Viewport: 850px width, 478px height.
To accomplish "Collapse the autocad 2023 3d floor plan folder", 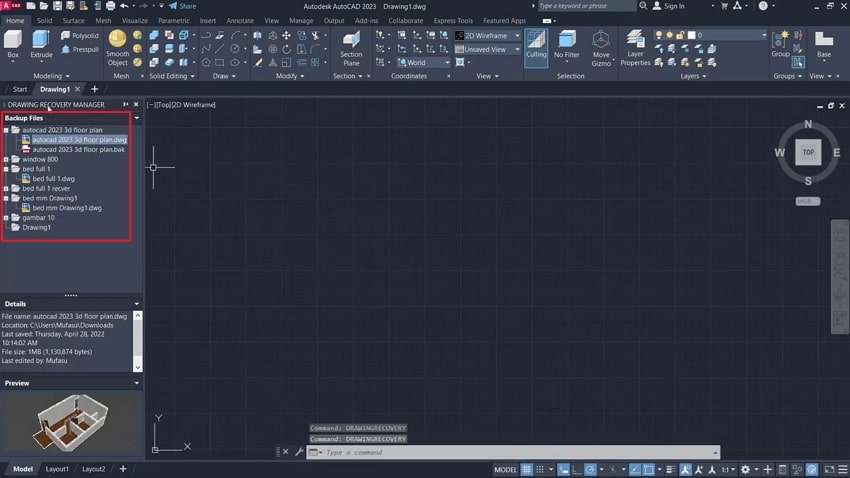I will [7, 130].
